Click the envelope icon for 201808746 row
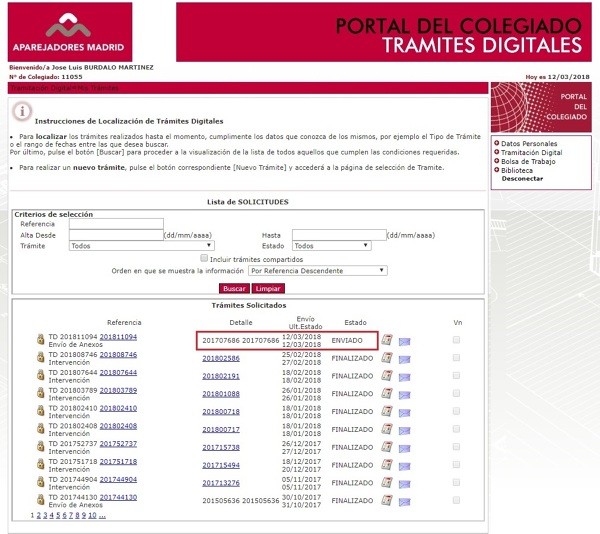 pyautogui.click(x=404, y=359)
